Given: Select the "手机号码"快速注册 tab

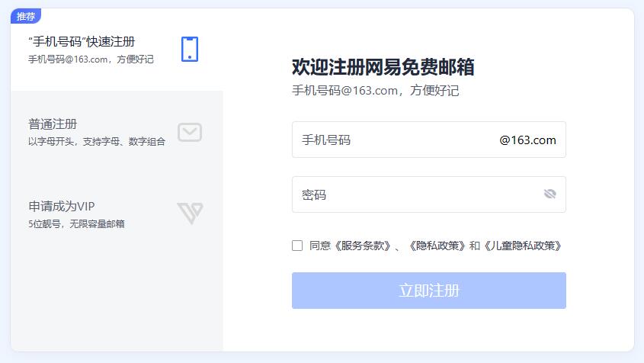Looking at the screenshot, I should tap(82, 41).
